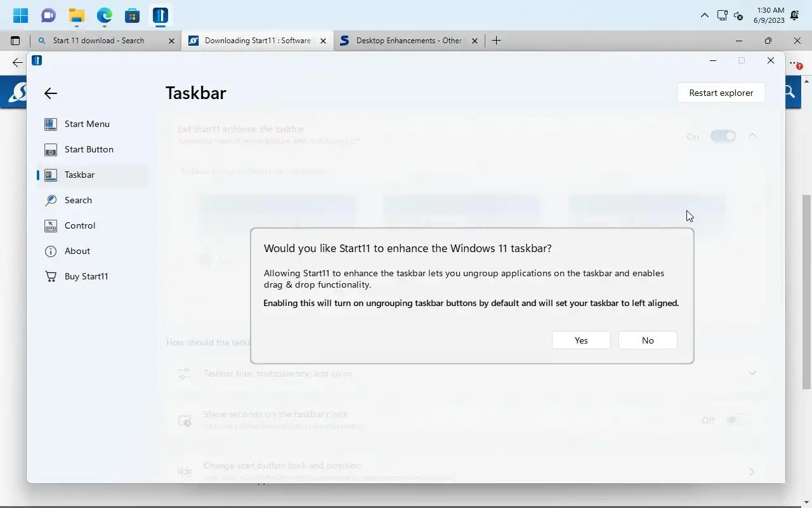
Task: Click the Start11 window title icon
Action: pyautogui.click(x=37, y=60)
